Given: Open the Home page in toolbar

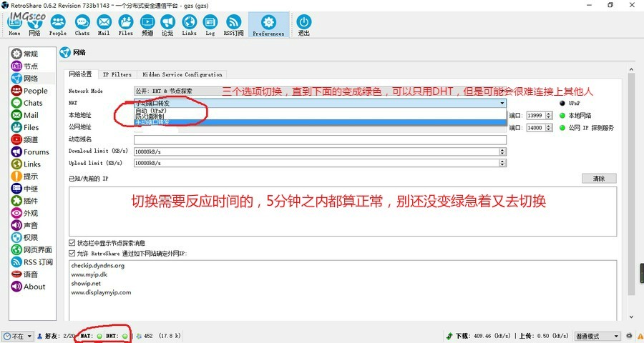Looking at the screenshot, I should 14,24.
